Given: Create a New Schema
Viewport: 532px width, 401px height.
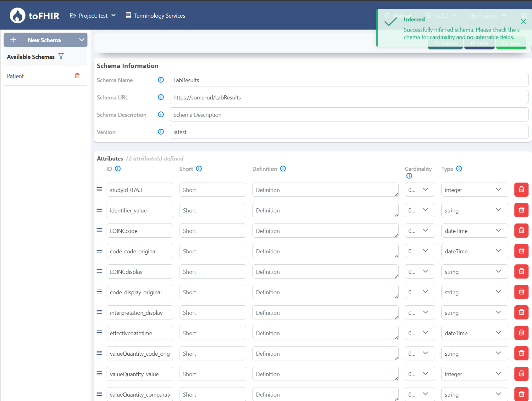Looking at the screenshot, I should 44,40.
